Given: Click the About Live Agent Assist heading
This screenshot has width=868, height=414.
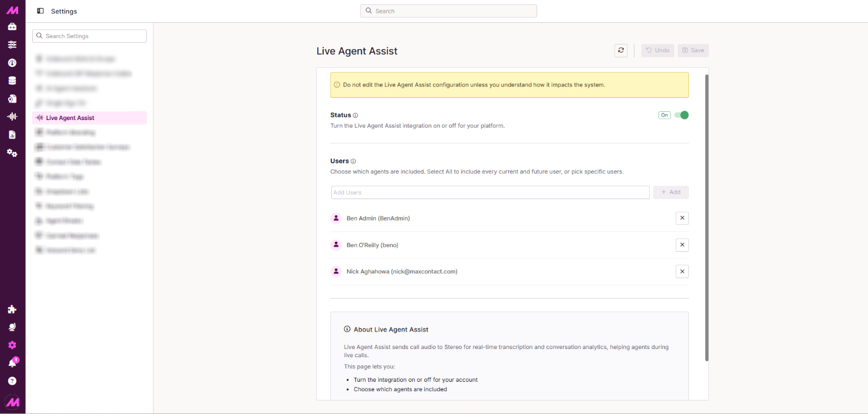Looking at the screenshot, I should (x=391, y=330).
